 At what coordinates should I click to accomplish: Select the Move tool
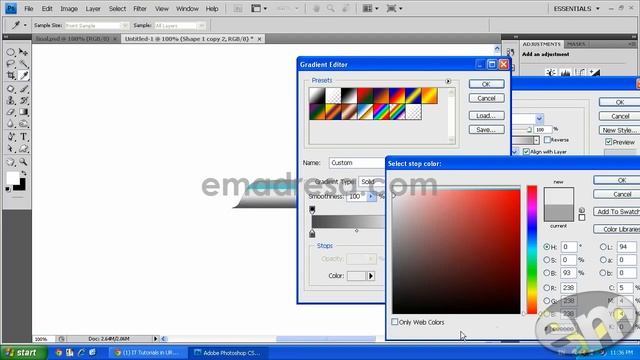tap(23, 52)
